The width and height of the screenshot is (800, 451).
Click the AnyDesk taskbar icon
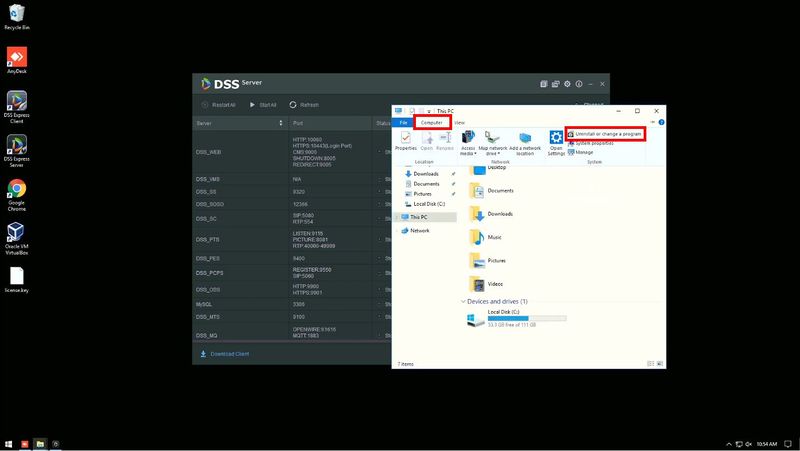point(24,444)
